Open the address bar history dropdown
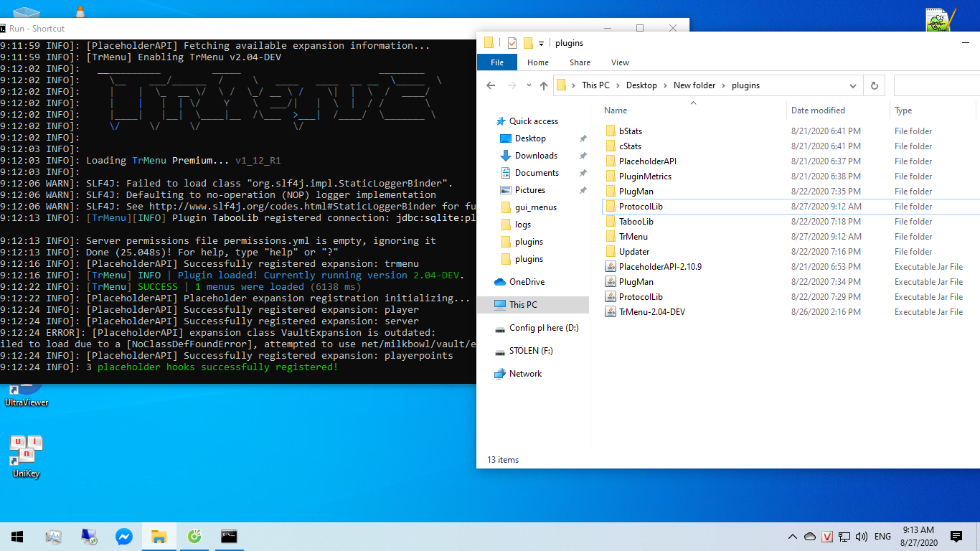Image resolution: width=980 pixels, height=551 pixels. click(x=853, y=85)
